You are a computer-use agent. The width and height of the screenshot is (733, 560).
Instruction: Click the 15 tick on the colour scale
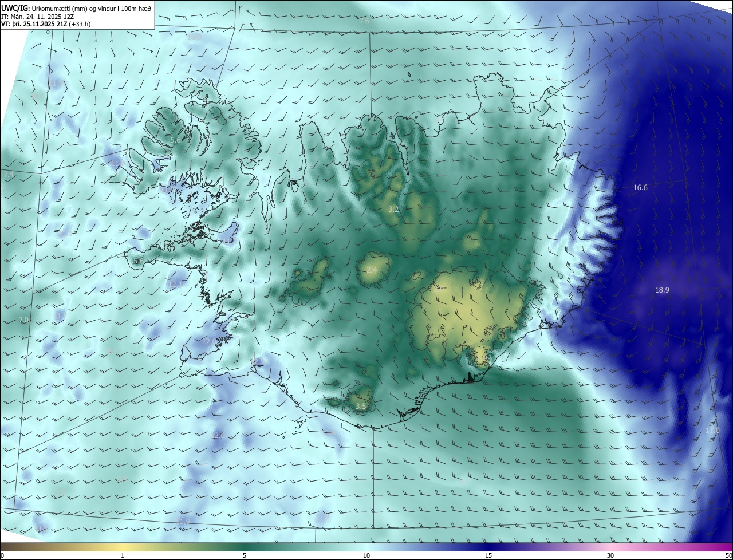(x=488, y=556)
